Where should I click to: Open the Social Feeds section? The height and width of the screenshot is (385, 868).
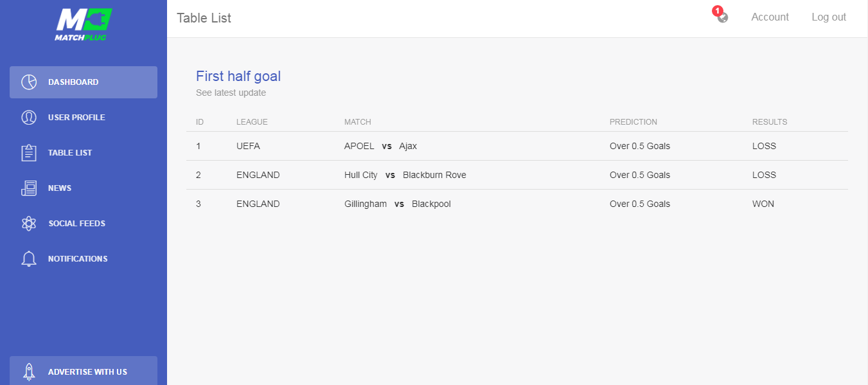76,224
